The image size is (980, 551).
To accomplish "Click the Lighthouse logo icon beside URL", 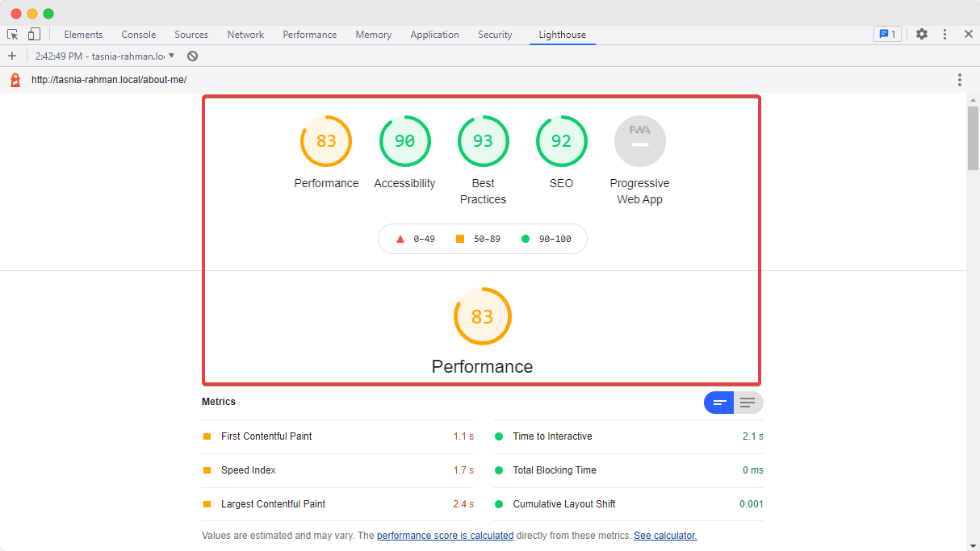I will [15, 80].
